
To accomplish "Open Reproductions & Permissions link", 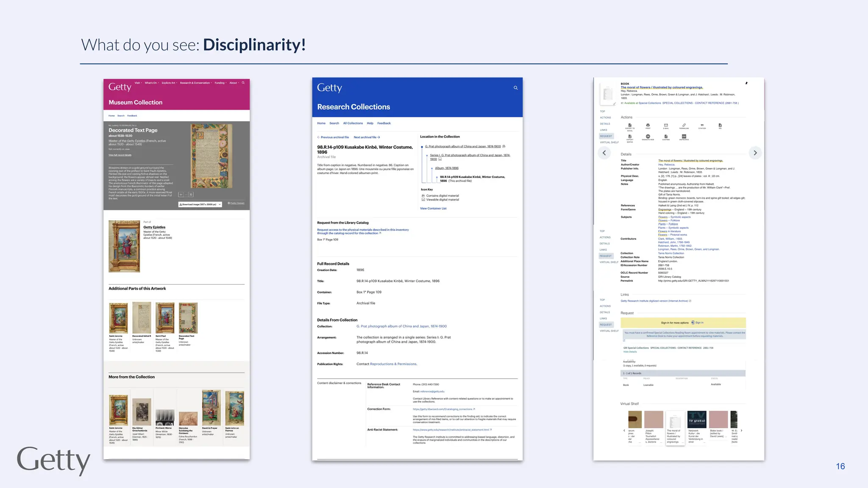I will [x=393, y=364].
